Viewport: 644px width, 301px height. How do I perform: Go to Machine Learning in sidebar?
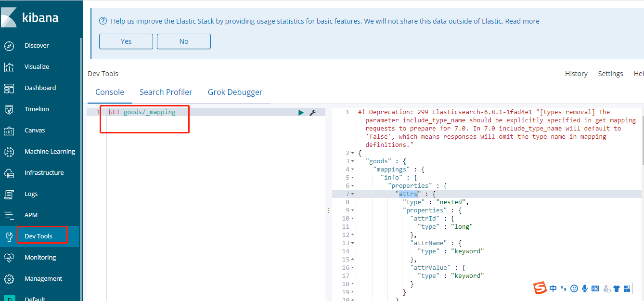50,152
